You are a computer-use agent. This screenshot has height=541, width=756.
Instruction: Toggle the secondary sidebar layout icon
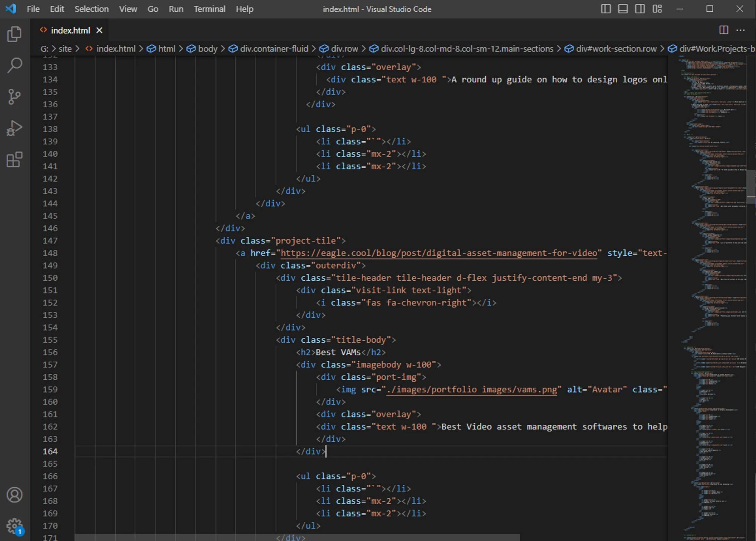click(640, 9)
